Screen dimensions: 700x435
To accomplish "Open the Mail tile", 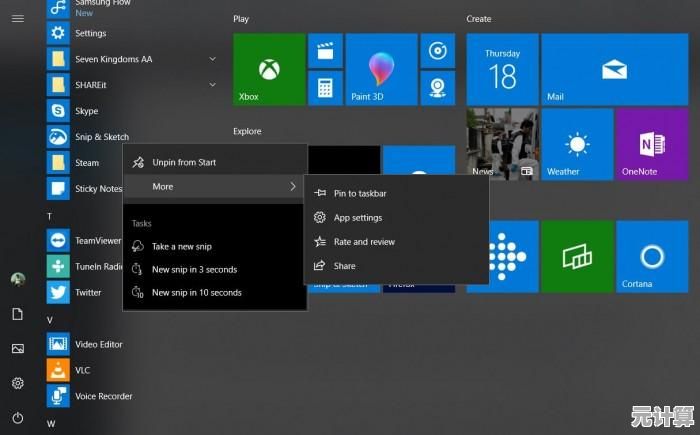I will point(614,69).
